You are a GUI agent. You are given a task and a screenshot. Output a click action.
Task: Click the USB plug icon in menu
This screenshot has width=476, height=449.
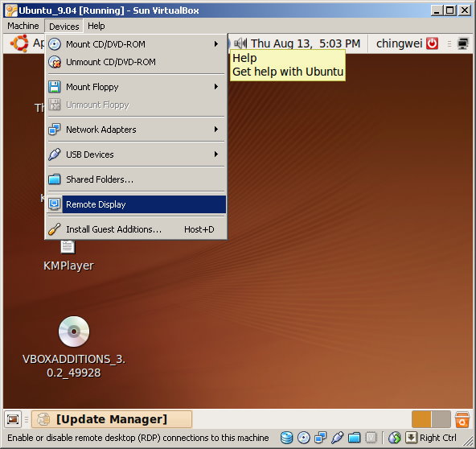pos(55,154)
